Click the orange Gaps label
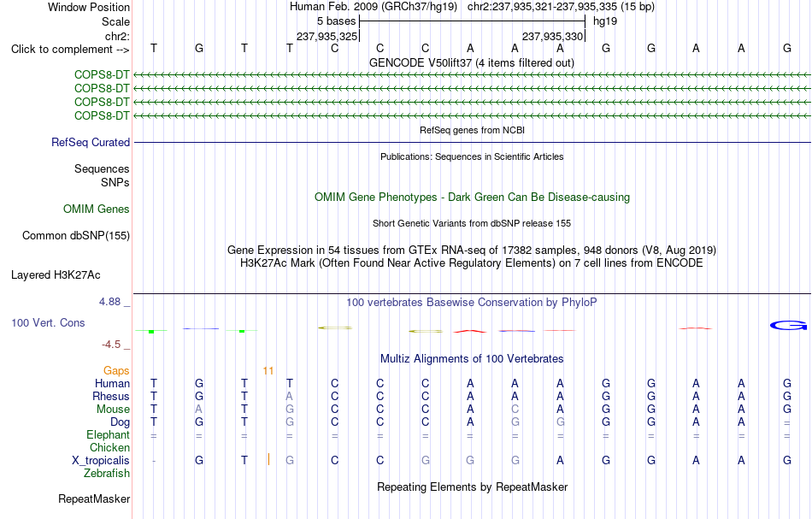The height and width of the screenshot is (519, 812). coord(116,371)
